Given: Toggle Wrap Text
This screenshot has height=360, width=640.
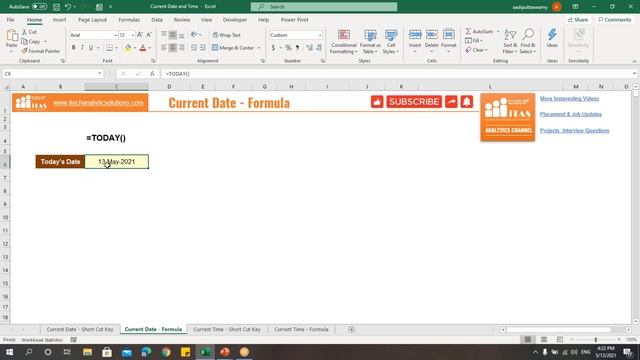Looking at the screenshot, I should [227, 35].
